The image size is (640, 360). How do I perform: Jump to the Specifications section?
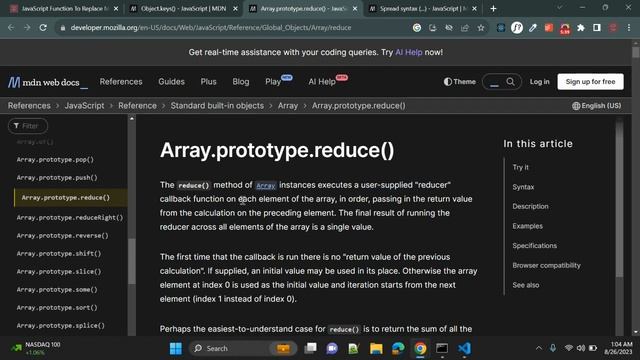(x=534, y=246)
